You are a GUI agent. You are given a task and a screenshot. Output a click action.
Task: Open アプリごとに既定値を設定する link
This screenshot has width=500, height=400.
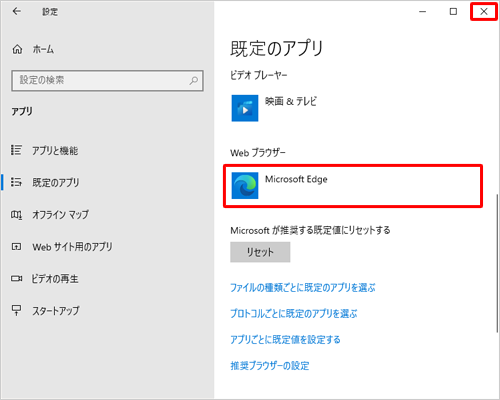click(285, 339)
